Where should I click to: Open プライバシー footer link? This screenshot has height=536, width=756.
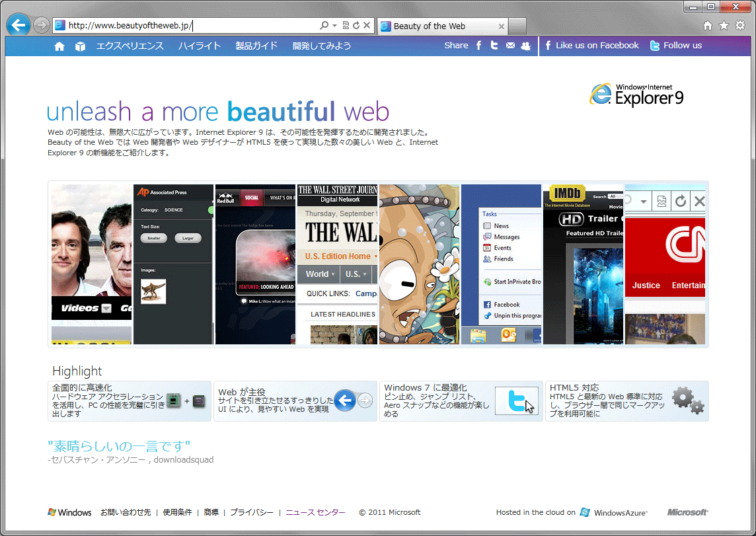(x=252, y=512)
